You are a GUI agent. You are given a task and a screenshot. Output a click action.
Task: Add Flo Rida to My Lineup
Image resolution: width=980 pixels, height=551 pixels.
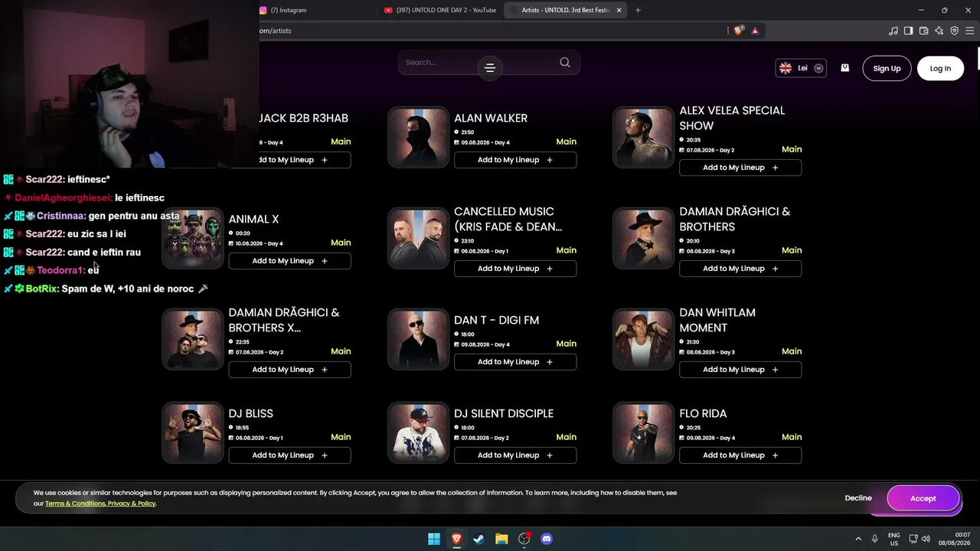point(740,455)
